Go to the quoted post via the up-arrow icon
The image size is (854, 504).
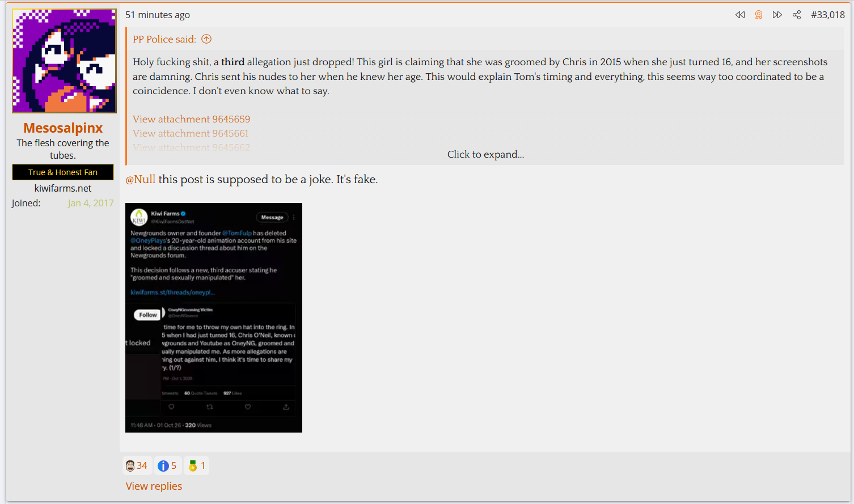coord(206,39)
